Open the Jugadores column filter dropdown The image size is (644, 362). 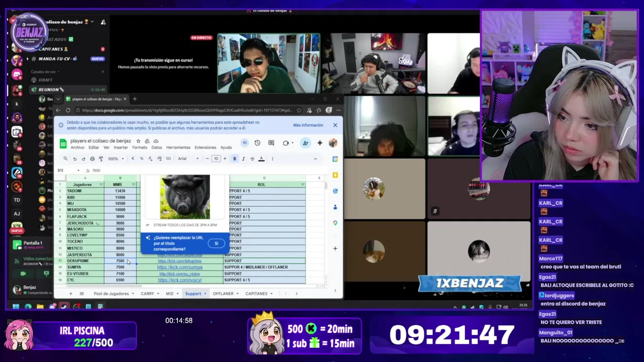101,185
